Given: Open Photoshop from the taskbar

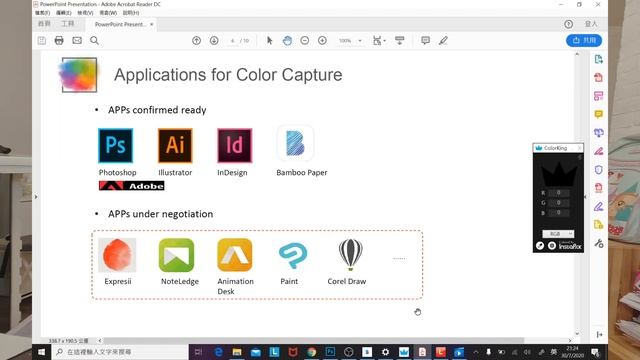Looking at the screenshot, I should coord(330,352).
